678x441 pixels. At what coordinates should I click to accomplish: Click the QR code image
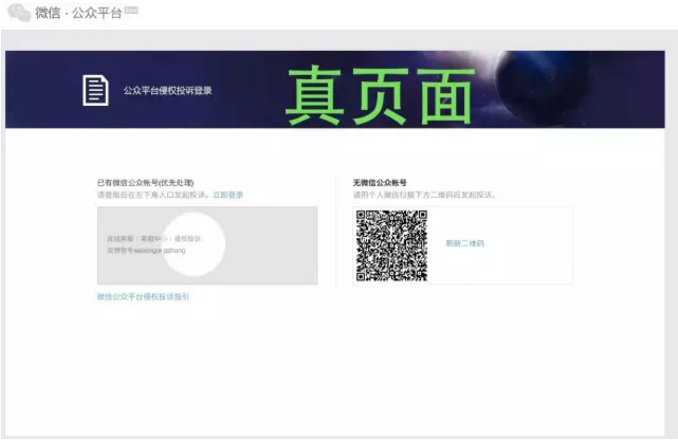pos(391,246)
